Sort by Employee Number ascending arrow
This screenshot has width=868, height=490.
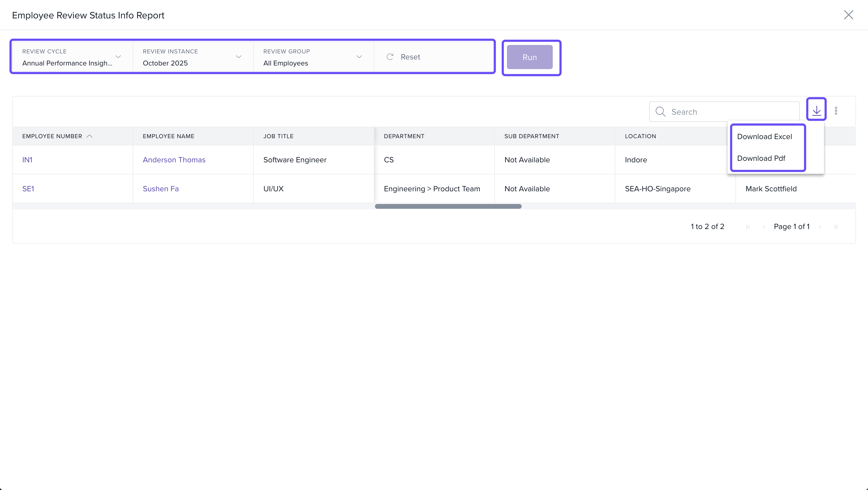90,136
